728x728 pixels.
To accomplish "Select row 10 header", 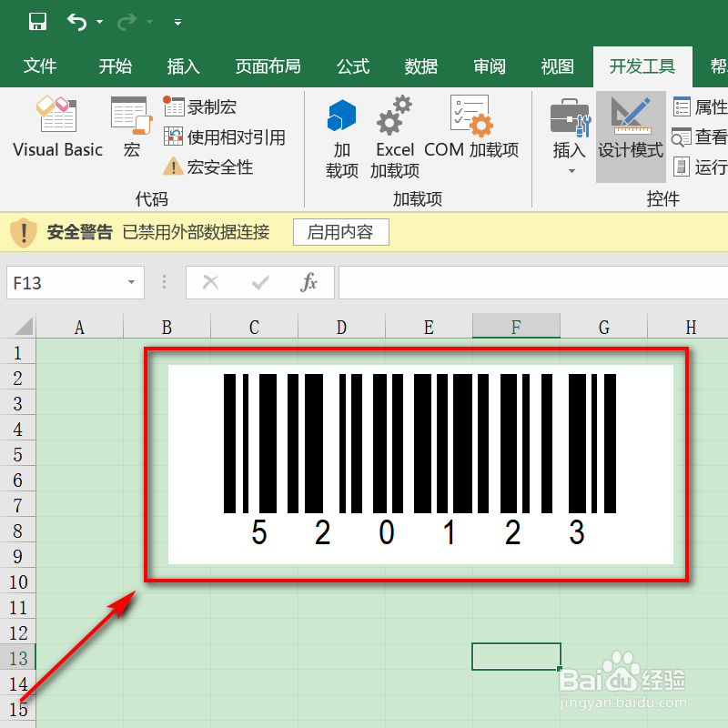I will [17, 581].
